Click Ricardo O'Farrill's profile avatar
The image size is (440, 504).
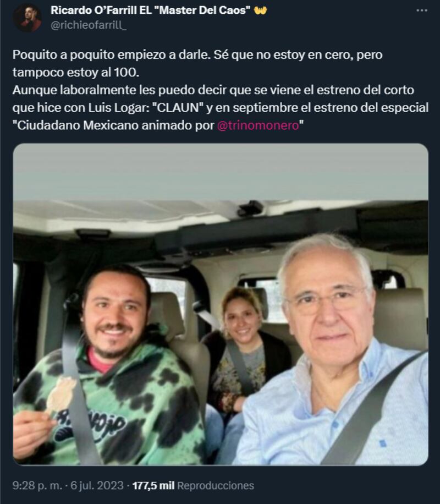(27, 18)
